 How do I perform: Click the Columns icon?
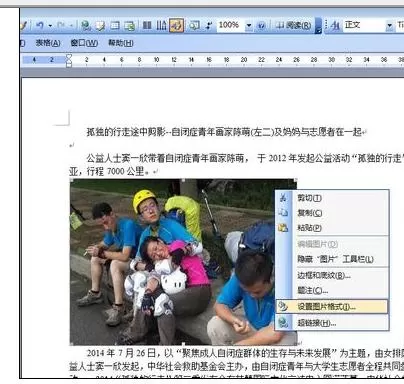click(x=147, y=25)
